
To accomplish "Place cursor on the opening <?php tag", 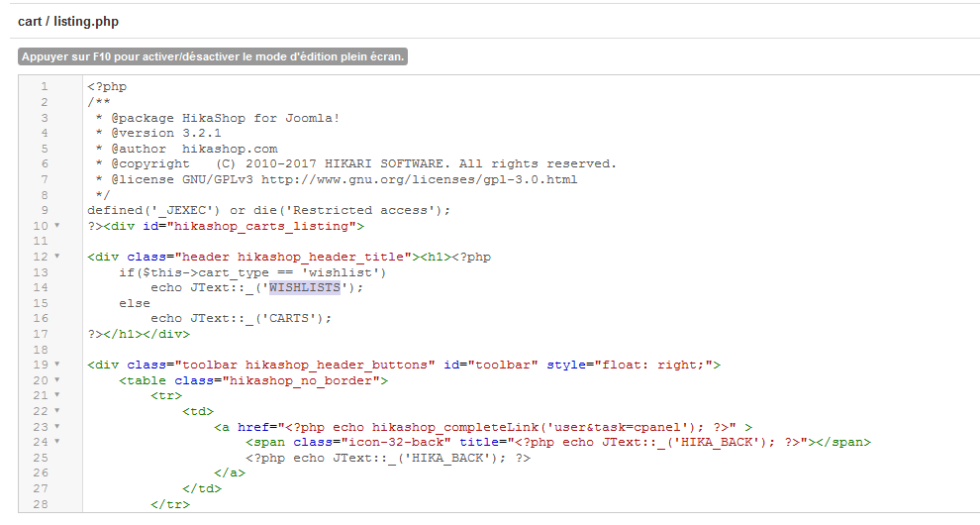I will (x=107, y=86).
